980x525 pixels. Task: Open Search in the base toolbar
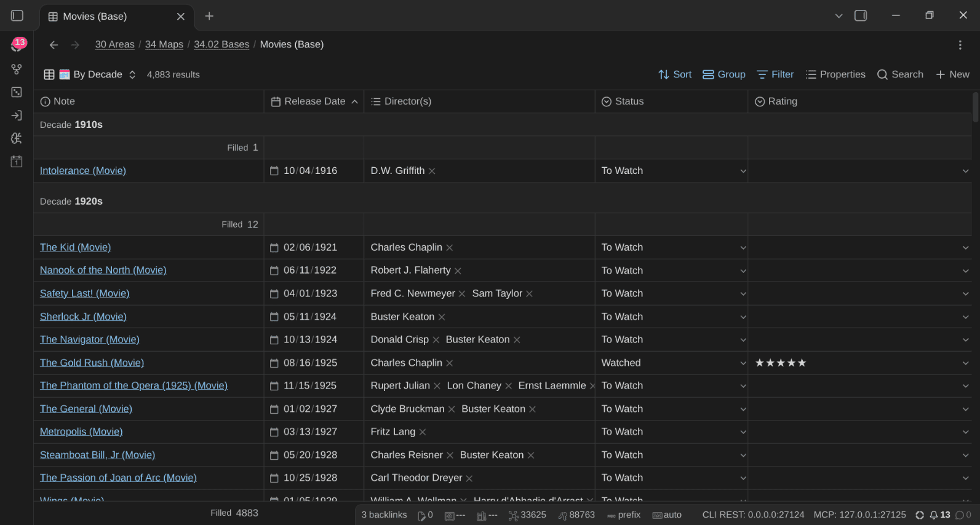pos(900,74)
